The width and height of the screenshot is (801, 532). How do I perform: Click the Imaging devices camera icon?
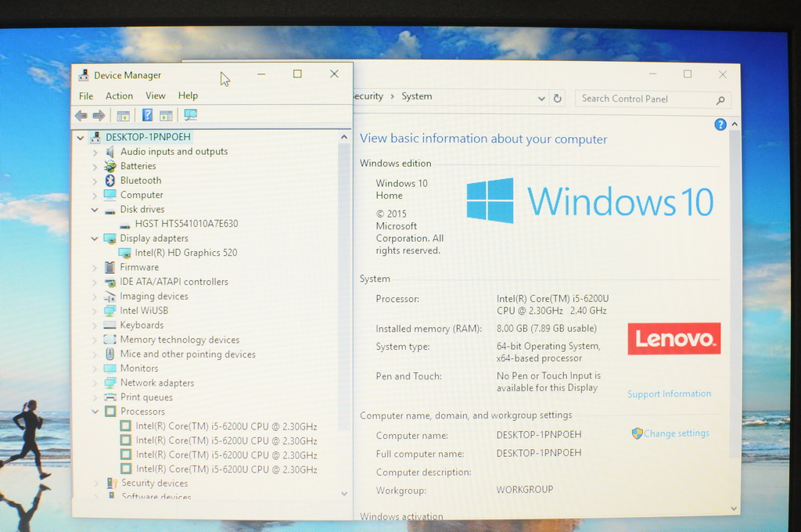click(x=110, y=297)
